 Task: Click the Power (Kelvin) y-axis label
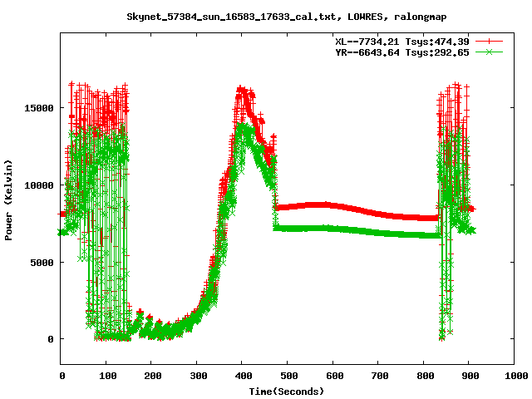click(8, 200)
